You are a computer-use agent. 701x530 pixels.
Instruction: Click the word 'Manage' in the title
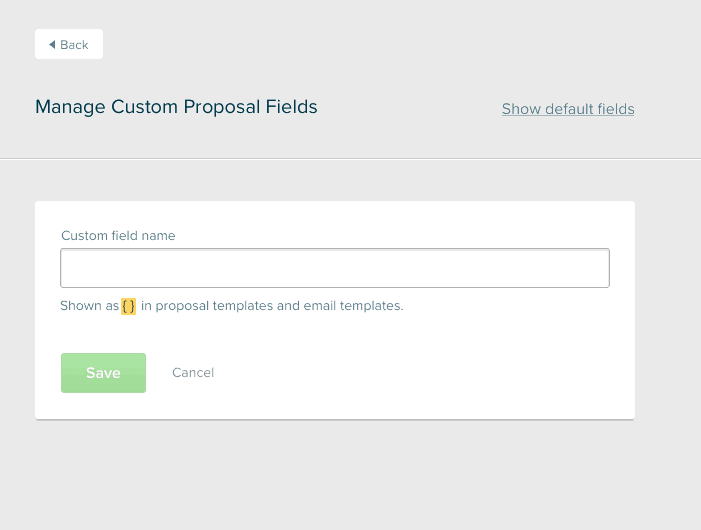tap(70, 107)
